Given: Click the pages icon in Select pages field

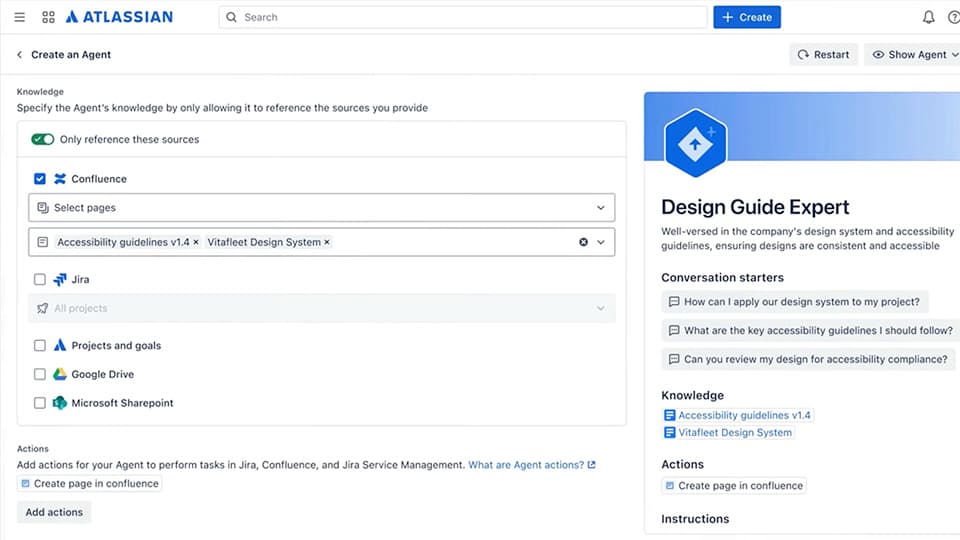Looking at the screenshot, I should [43, 208].
